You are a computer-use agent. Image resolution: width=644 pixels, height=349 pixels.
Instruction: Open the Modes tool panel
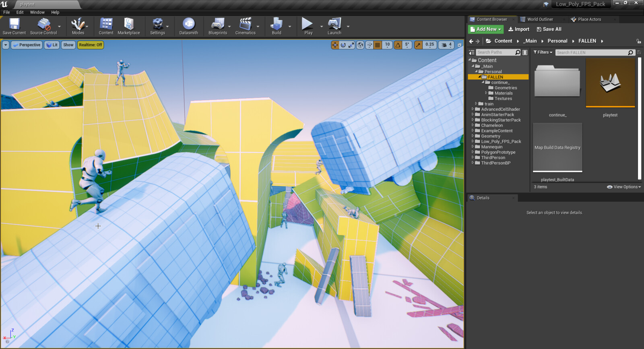[78, 27]
